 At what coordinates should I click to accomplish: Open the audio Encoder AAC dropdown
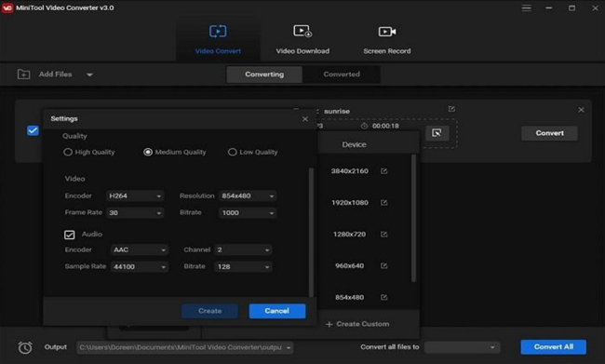[140, 249]
